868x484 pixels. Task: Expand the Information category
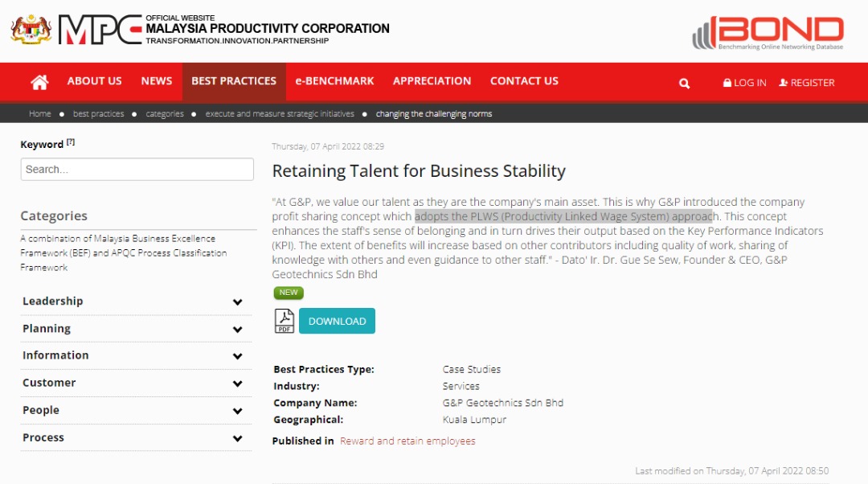[237, 356]
